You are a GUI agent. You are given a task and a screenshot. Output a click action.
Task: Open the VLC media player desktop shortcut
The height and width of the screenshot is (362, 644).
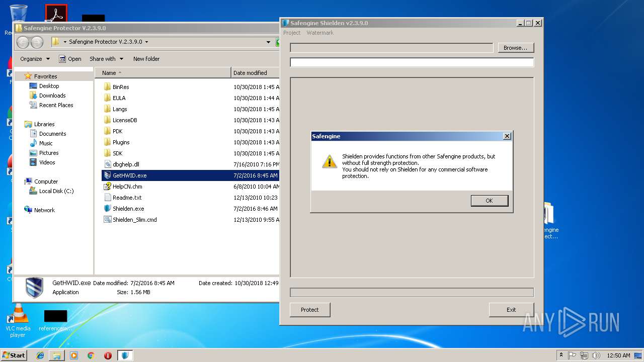[18, 321]
